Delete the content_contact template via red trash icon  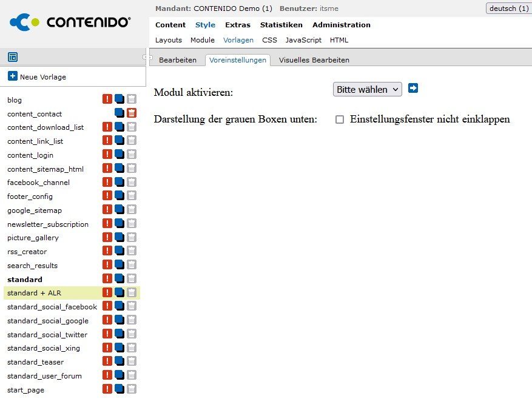pos(132,113)
